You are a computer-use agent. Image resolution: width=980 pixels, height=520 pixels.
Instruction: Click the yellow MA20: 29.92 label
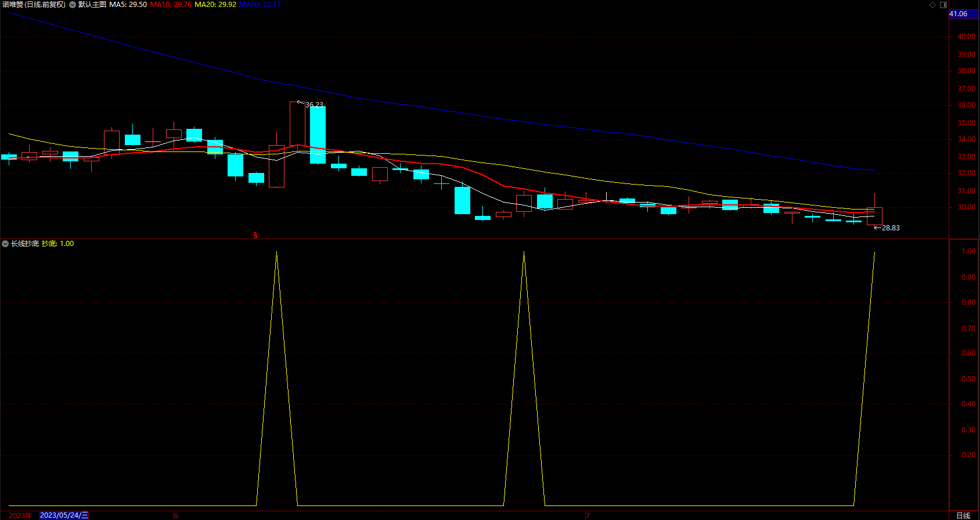(215, 5)
